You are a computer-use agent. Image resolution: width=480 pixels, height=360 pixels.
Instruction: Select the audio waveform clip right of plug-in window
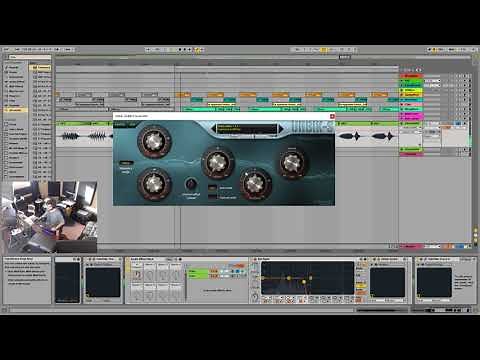pos(367,135)
